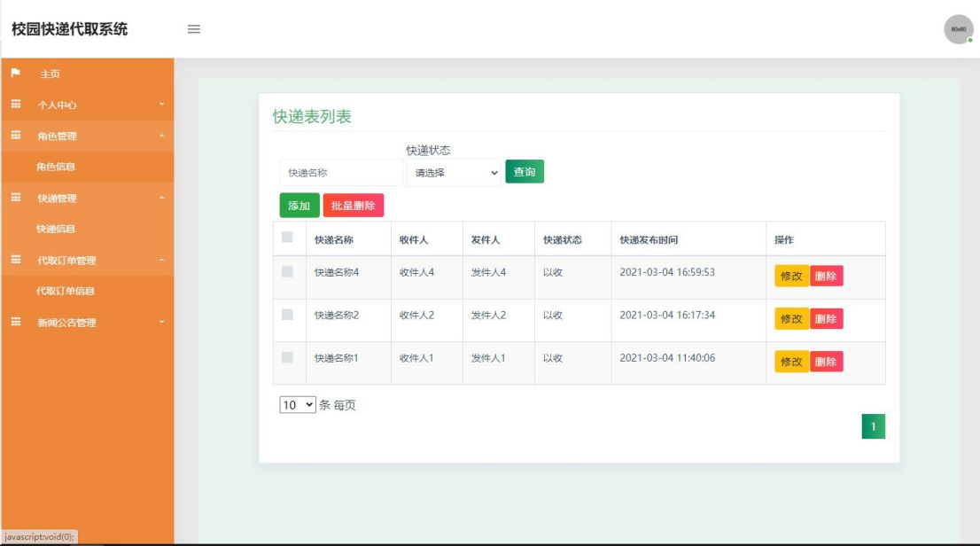Click the 快递发布时间 column header
This screenshot has width=980, height=546.
pyautogui.click(x=649, y=239)
